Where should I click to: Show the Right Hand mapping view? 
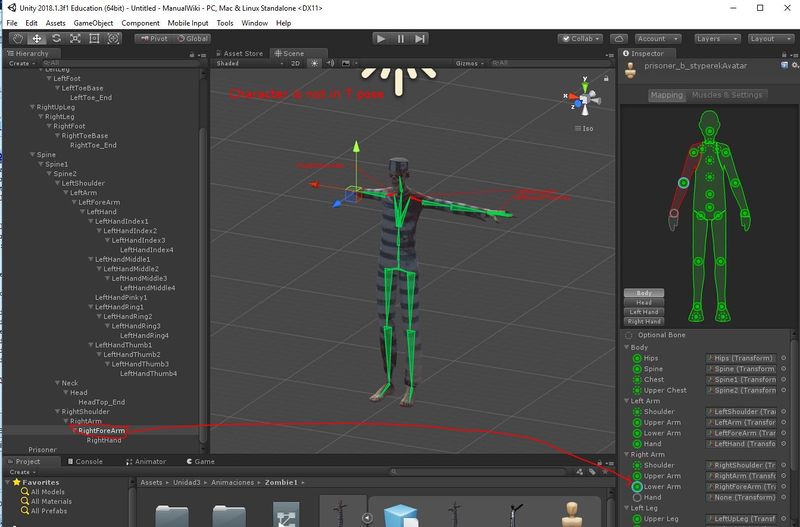(x=644, y=321)
